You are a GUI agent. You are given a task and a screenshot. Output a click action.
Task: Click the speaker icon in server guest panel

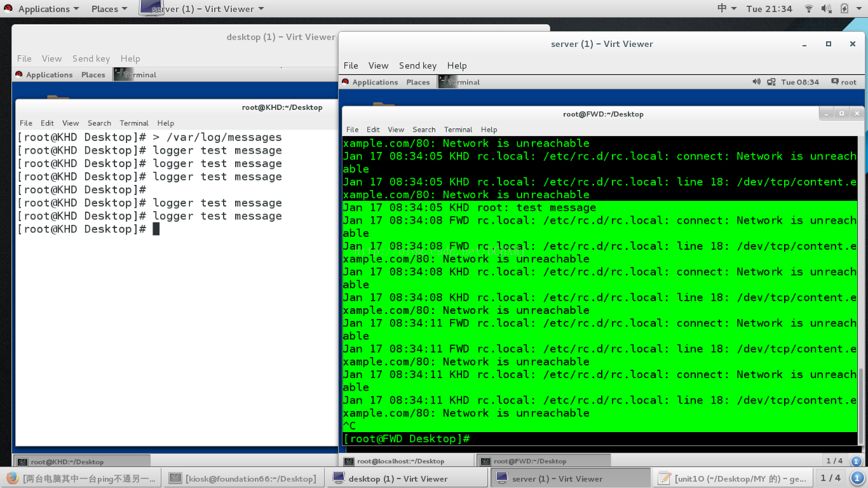tap(756, 82)
